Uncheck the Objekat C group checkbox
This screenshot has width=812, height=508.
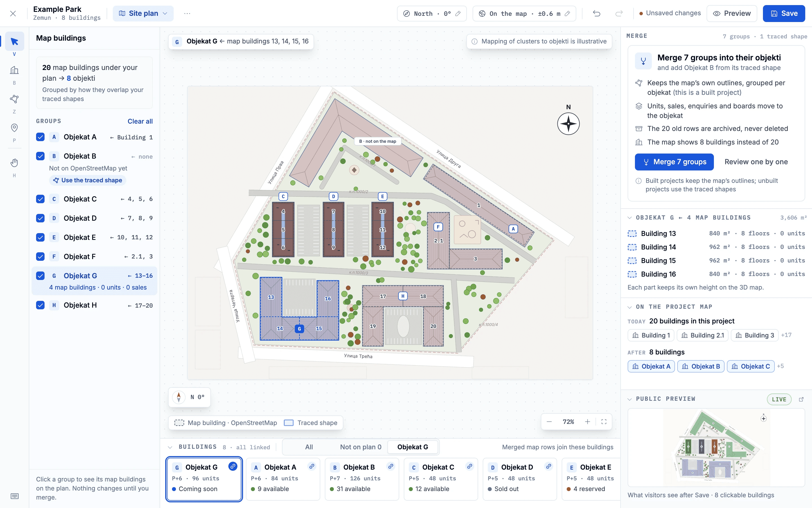click(40, 199)
